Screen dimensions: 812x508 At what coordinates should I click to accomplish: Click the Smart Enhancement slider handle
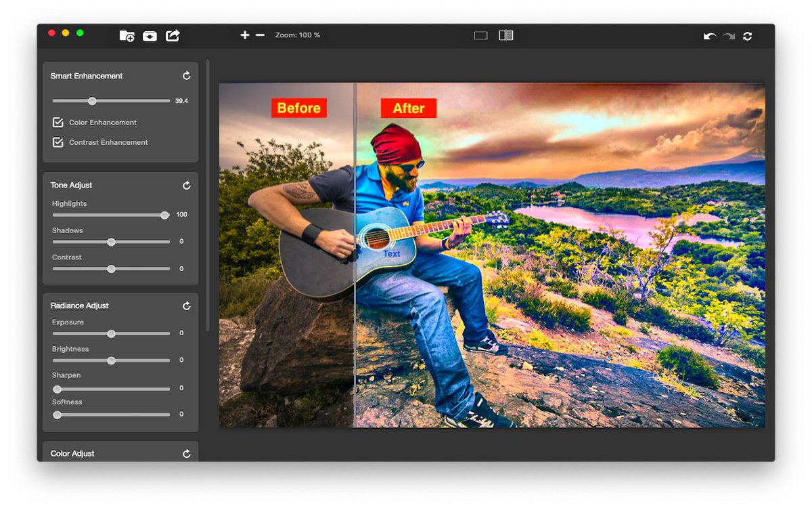coord(92,101)
